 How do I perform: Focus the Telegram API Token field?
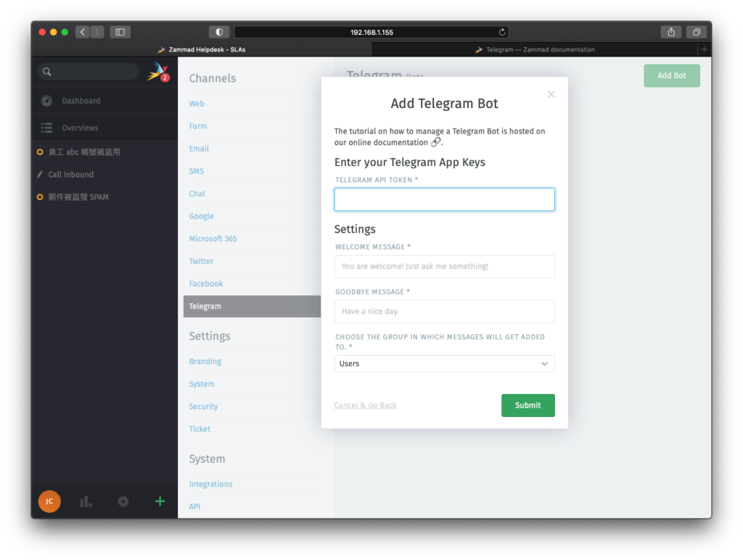click(445, 199)
